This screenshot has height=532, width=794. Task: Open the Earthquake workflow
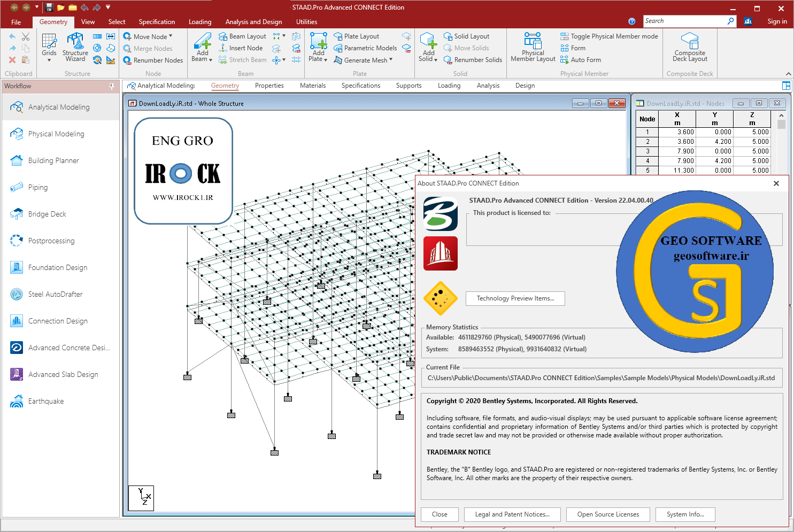click(x=46, y=401)
